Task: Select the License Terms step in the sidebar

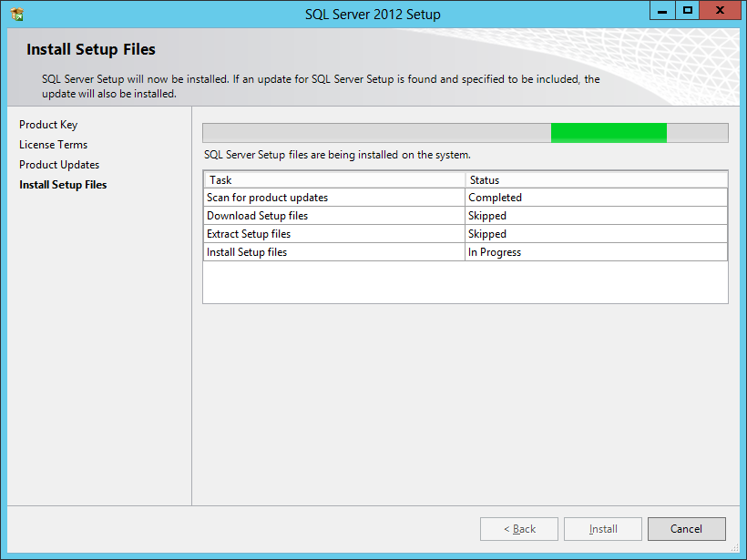Action: [53, 145]
